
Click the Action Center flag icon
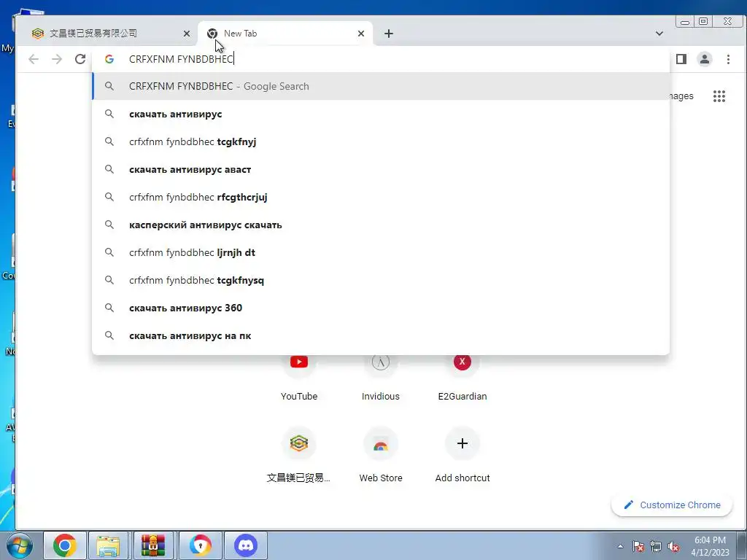coord(638,546)
